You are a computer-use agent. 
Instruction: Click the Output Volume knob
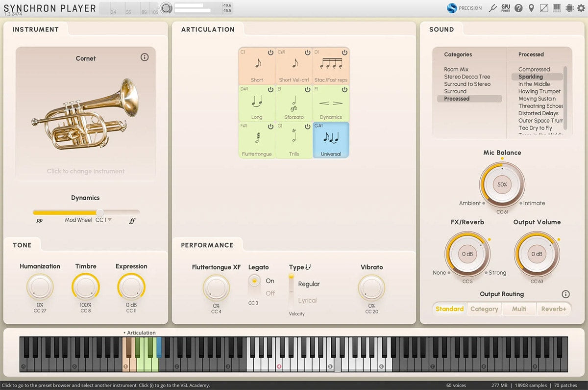point(537,254)
